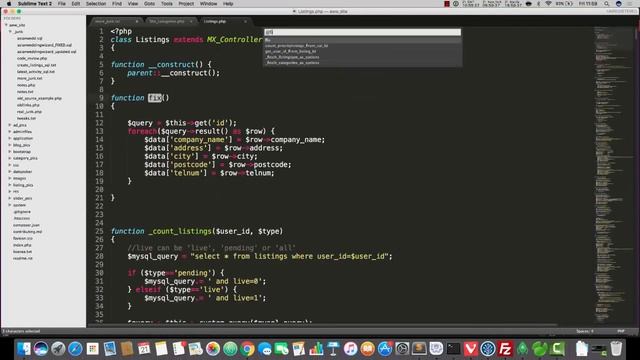Open System Preferences gear in dock
Image resolution: width=640 pixels, height=360 pixels.
pos(402,349)
